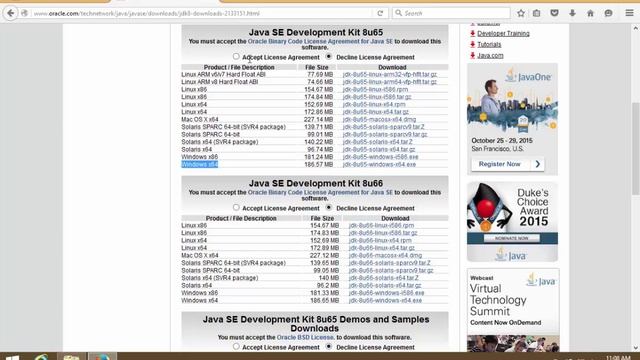
Task: Download jdk-8u65-solaris-sparcv9.tar.Z
Action: tap(384, 127)
